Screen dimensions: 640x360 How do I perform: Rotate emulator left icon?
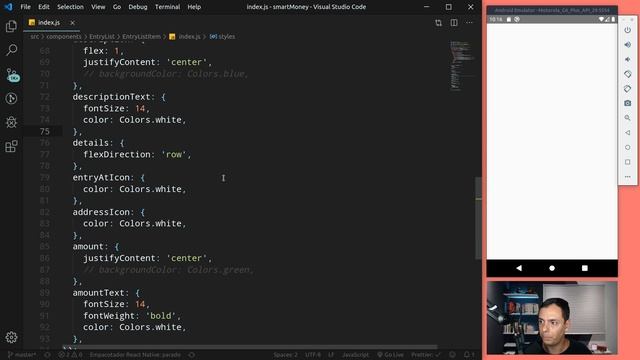click(627, 74)
